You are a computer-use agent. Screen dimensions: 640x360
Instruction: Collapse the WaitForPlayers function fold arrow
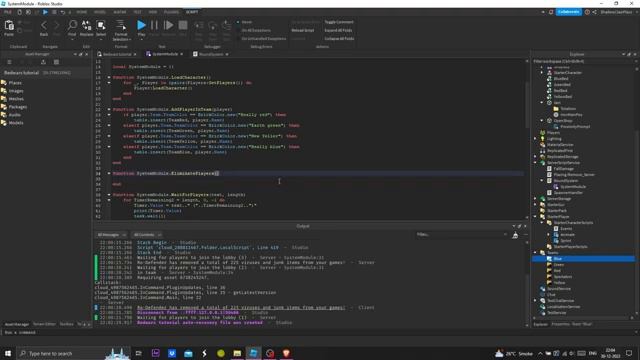pos(109,195)
